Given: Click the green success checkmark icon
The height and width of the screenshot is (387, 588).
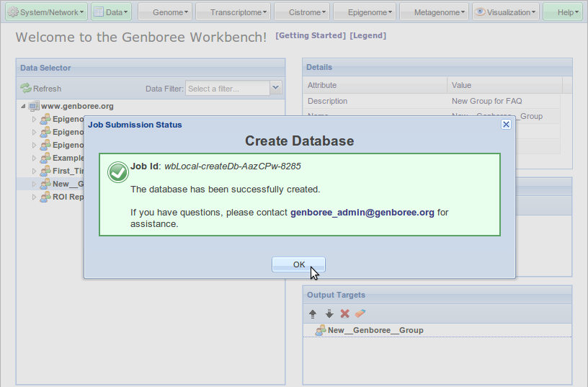Looking at the screenshot, I should click(x=117, y=172).
